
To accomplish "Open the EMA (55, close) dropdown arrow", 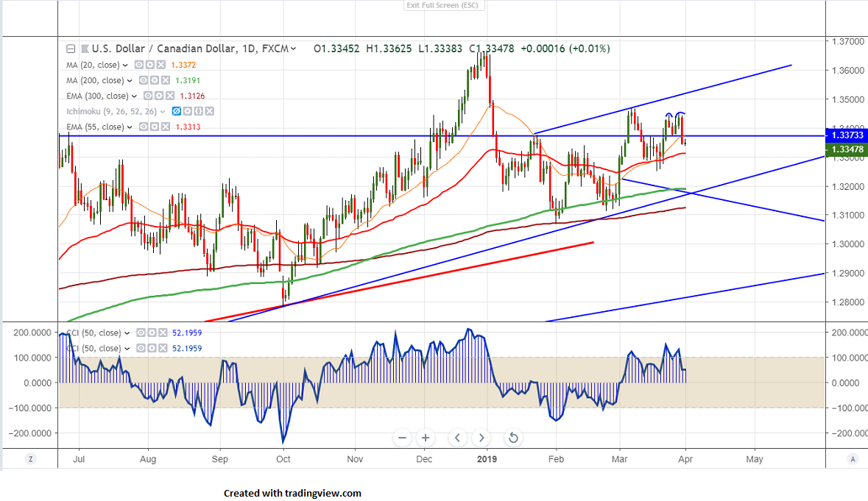I will coord(130,127).
